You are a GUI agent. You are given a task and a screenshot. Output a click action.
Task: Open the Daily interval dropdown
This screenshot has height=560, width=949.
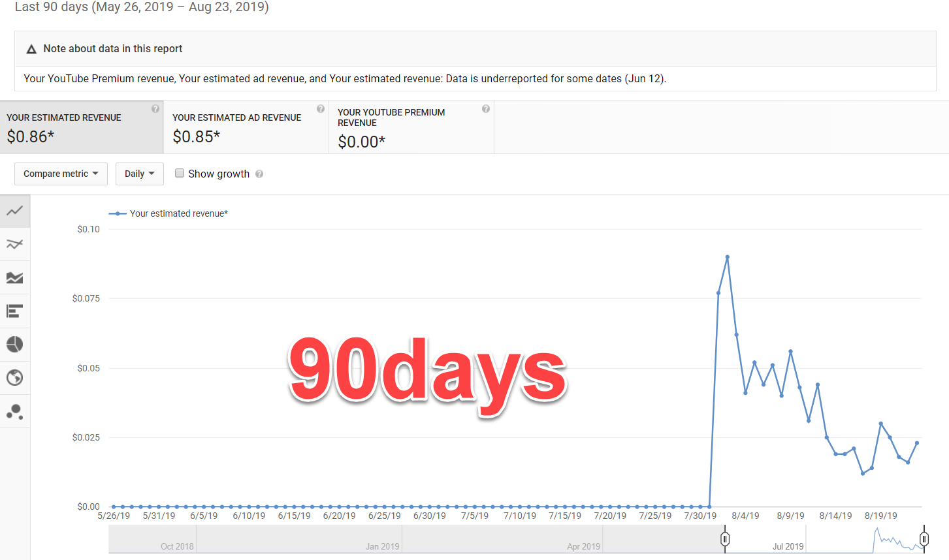139,174
